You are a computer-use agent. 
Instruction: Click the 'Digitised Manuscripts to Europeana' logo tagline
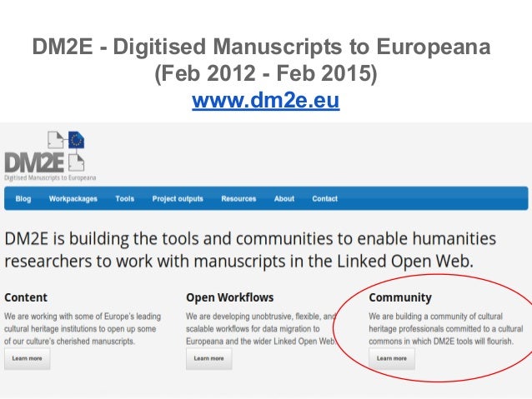50,177
